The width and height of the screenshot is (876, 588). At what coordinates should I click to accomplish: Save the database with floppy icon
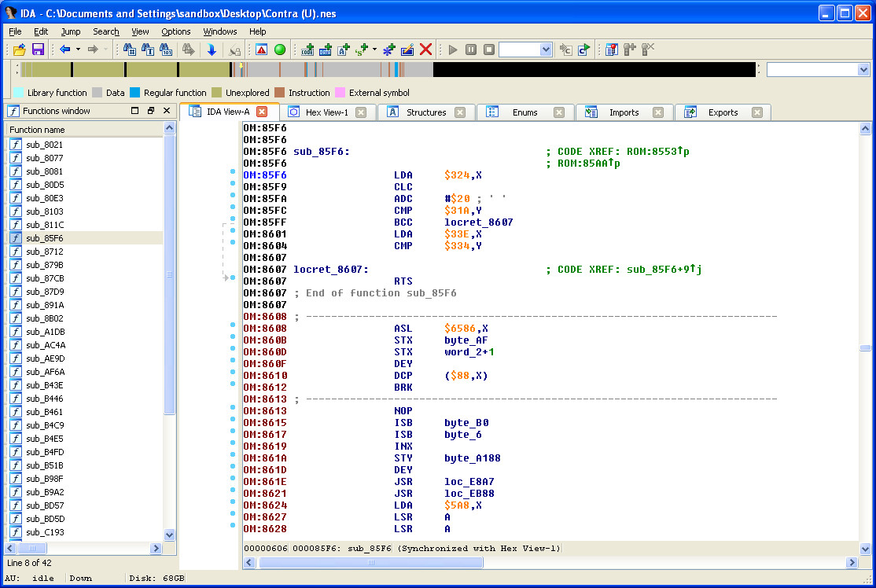click(x=37, y=50)
